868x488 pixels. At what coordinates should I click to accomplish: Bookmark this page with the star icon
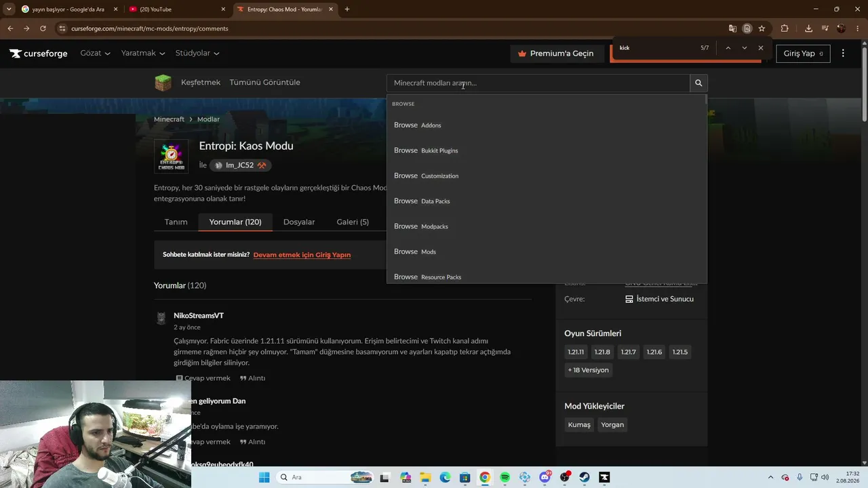click(x=762, y=28)
